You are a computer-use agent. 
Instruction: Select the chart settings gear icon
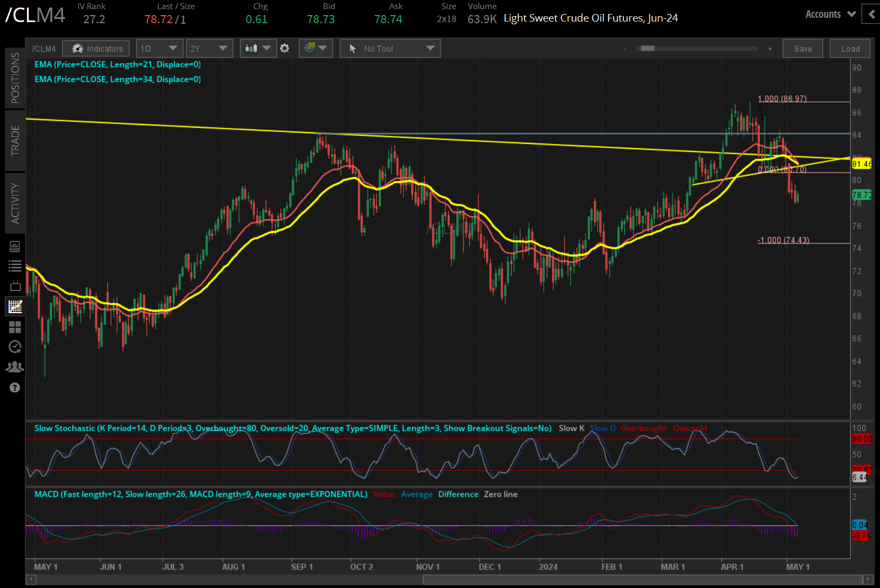pos(285,48)
